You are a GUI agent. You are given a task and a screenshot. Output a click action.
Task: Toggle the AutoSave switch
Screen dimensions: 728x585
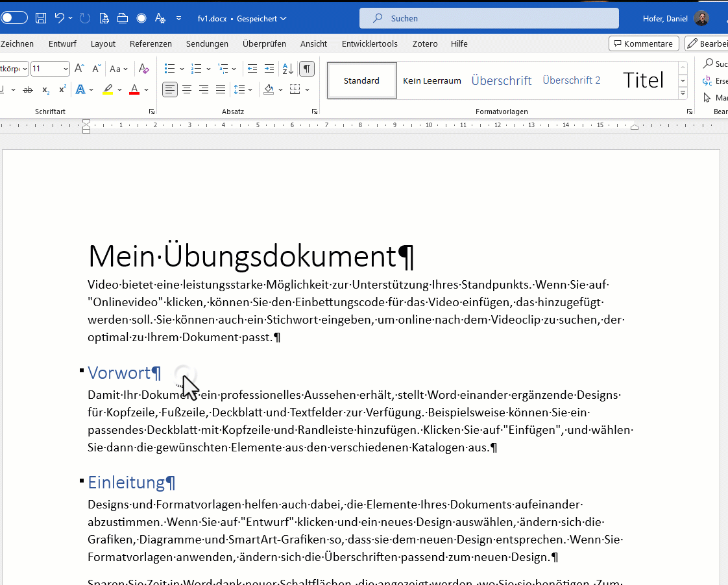coord(14,18)
